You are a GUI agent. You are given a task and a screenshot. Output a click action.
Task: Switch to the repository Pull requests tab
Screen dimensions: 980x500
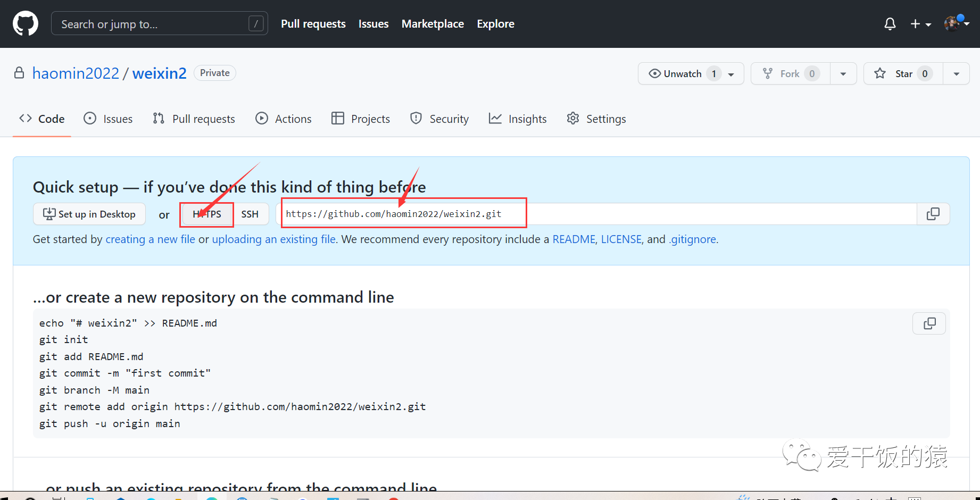pyautogui.click(x=194, y=119)
